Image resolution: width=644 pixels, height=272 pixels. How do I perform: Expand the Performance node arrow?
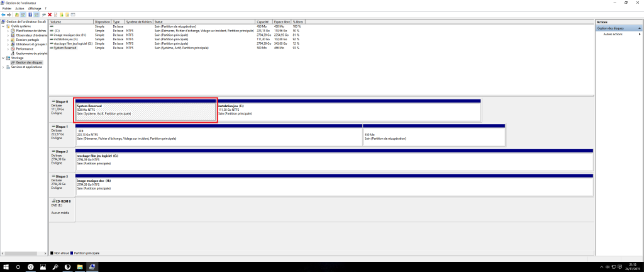click(8, 49)
